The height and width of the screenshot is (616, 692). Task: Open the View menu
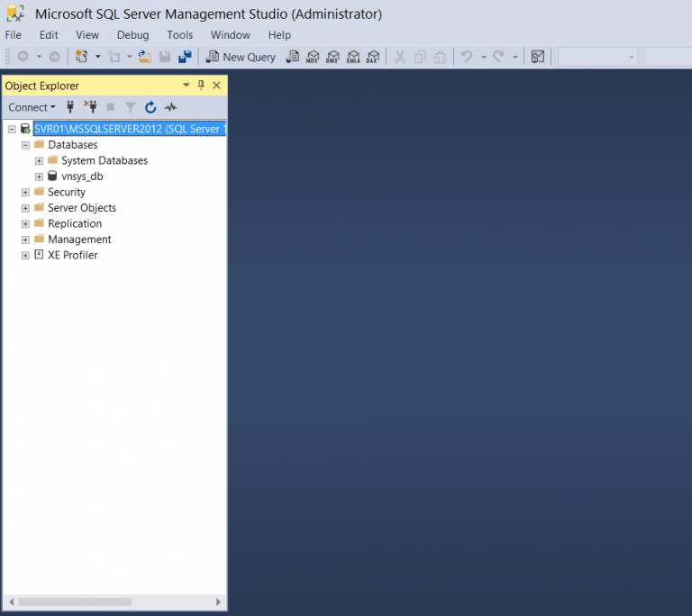click(x=87, y=35)
